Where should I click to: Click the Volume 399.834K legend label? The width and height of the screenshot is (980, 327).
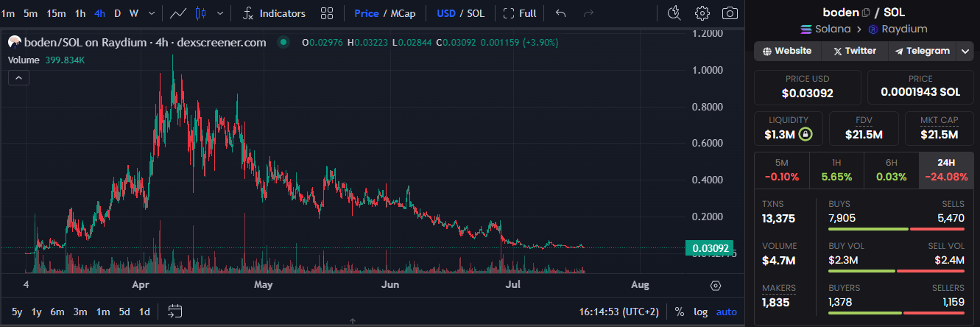[x=46, y=60]
